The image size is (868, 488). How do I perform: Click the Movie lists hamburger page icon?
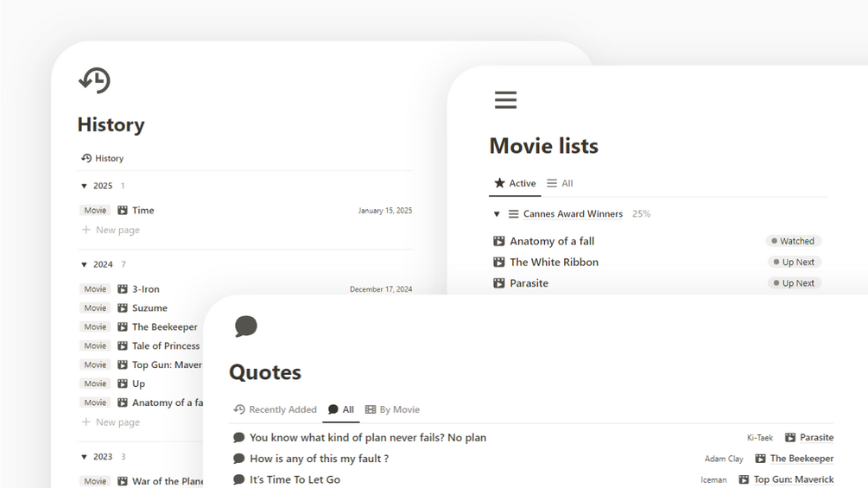click(505, 100)
